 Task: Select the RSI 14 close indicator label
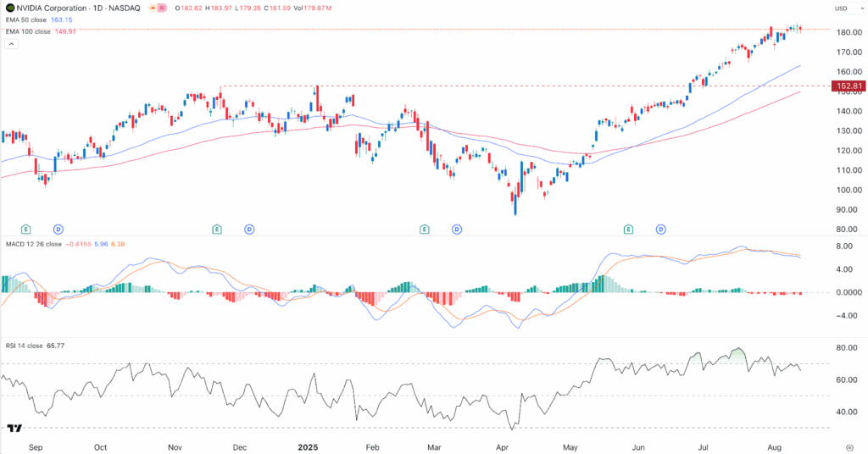[x=25, y=346]
